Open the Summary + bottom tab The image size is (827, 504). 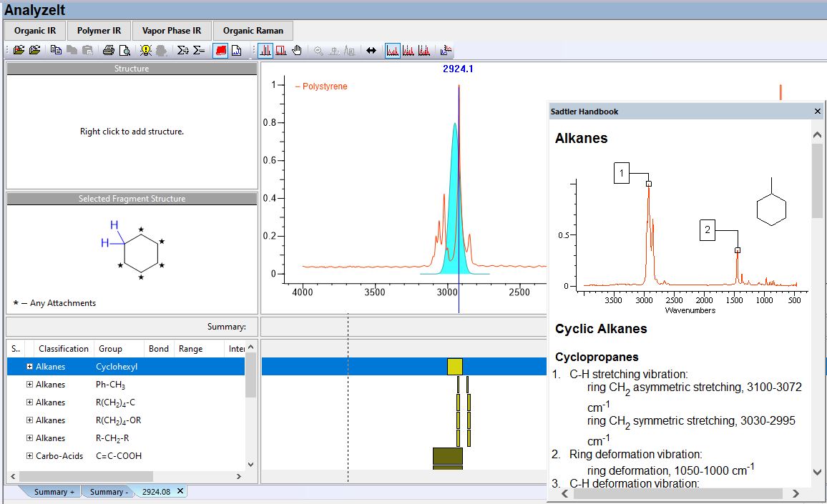(x=54, y=492)
